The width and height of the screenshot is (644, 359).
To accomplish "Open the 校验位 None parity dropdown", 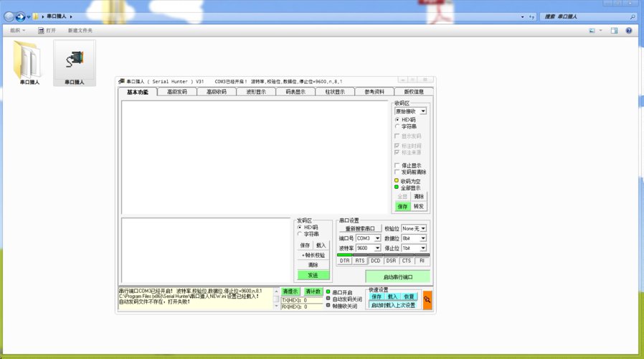I will point(423,228).
